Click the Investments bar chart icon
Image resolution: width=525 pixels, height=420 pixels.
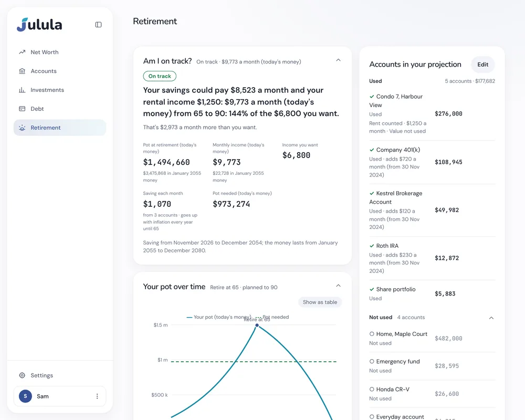[x=22, y=90]
